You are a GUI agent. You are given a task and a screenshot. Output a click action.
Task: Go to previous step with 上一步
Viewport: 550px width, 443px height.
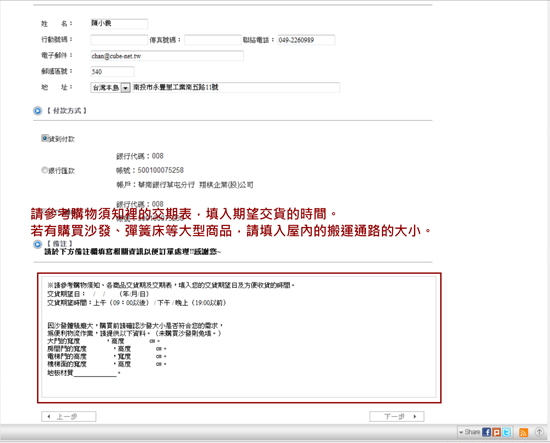point(69,416)
